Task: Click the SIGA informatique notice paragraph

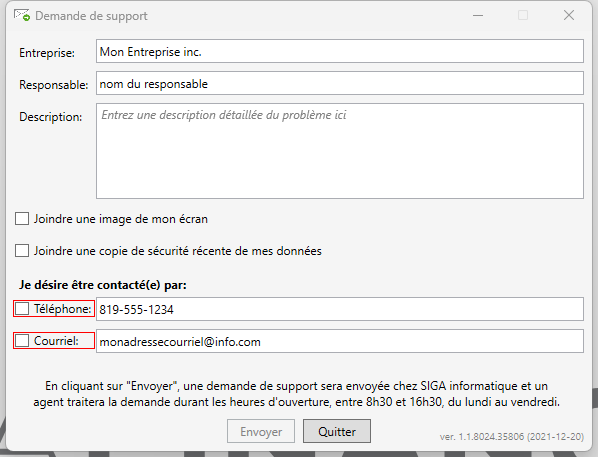Action: point(296,394)
